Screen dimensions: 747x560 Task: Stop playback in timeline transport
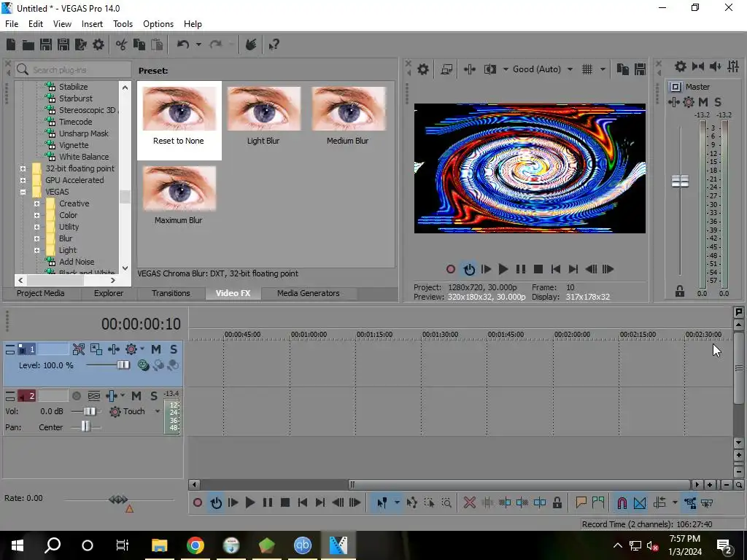click(x=285, y=502)
